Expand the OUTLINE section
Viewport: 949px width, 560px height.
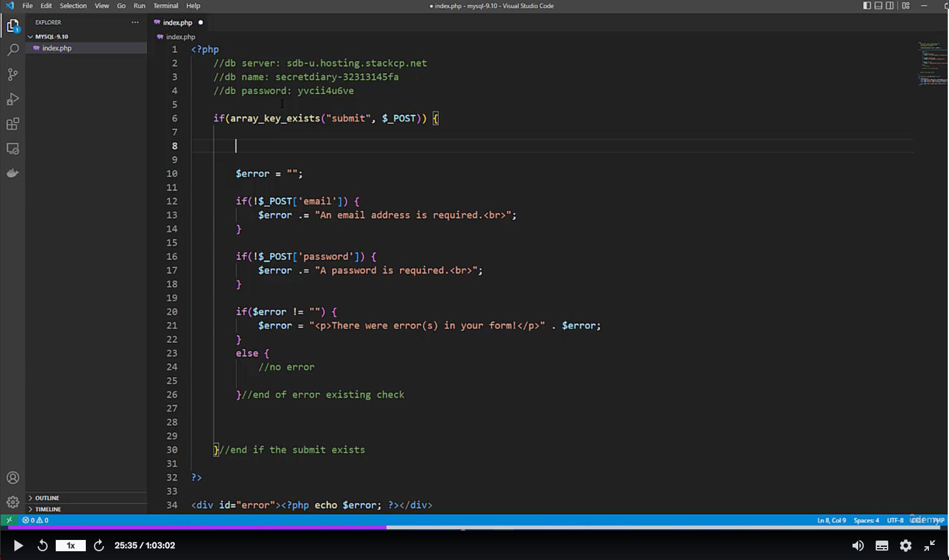(x=47, y=498)
